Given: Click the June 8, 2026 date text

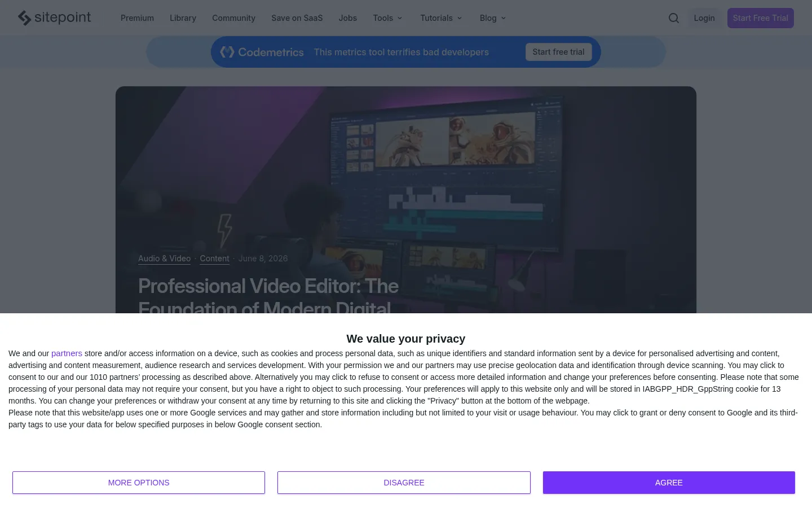Looking at the screenshot, I should coord(263,259).
